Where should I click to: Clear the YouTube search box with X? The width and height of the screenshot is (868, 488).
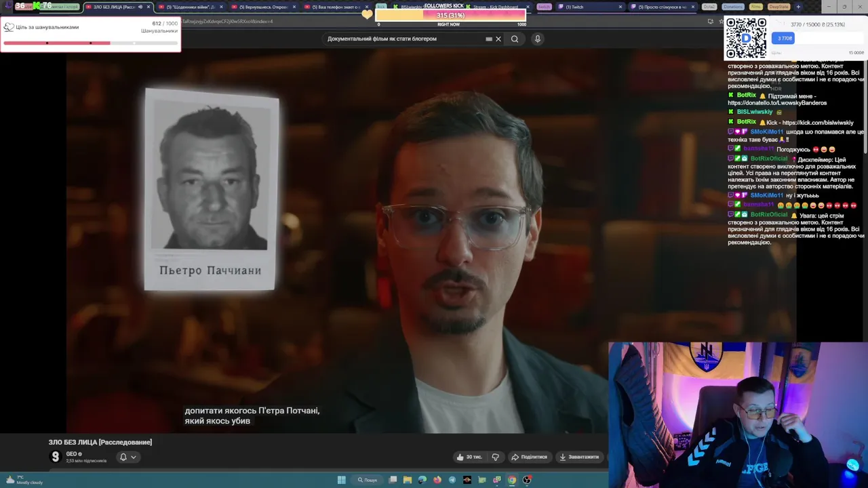click(498, 39)
